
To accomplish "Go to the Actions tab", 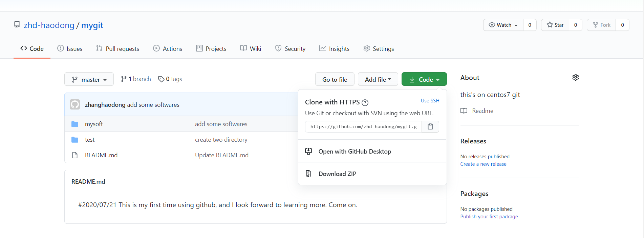I will point(168,48).
